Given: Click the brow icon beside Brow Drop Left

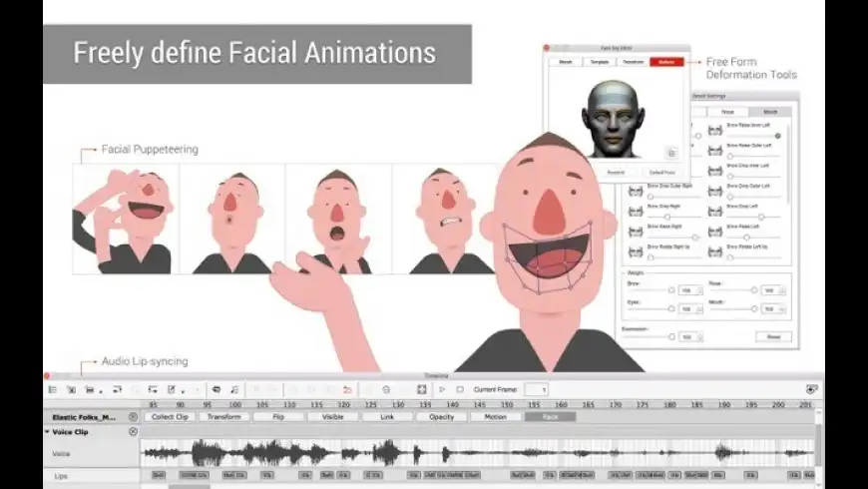Looking at the screenshot, I should [x=715, y=211].
